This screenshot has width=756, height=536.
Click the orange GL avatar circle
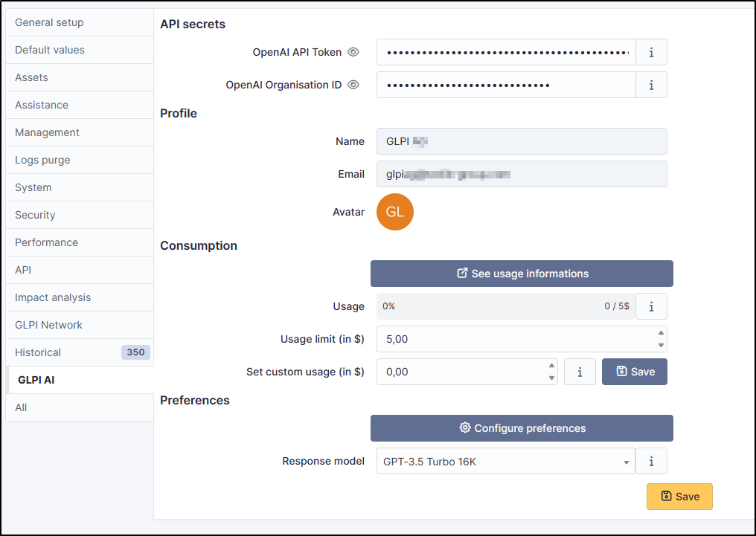point(394,213)
